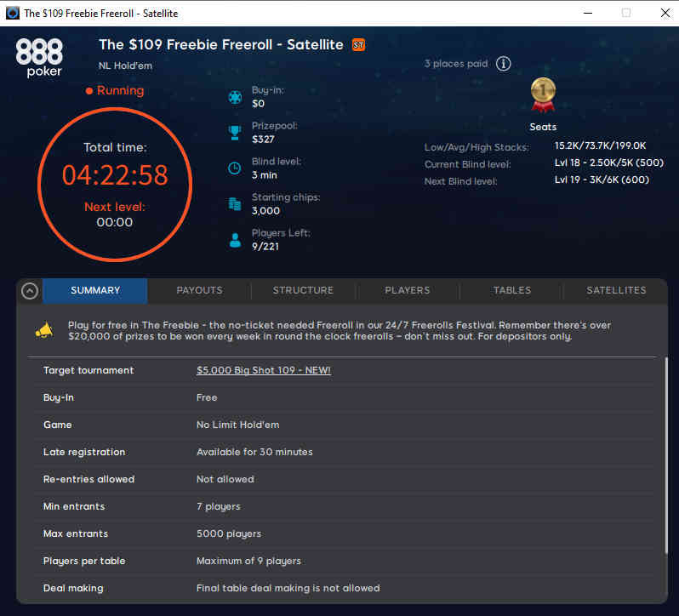Click 'Maximum of 9 players' value
Screen dimensions: 679x616
248,561
